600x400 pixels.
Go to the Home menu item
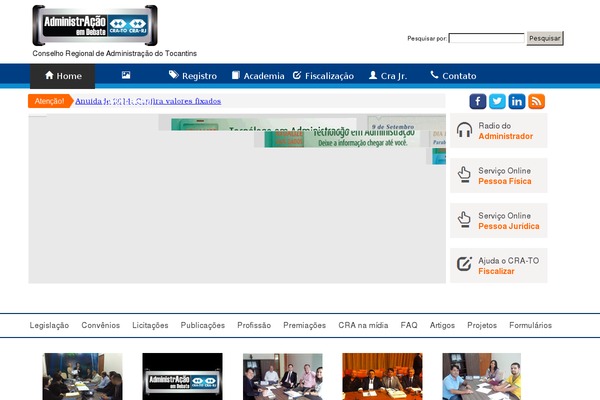62,76
